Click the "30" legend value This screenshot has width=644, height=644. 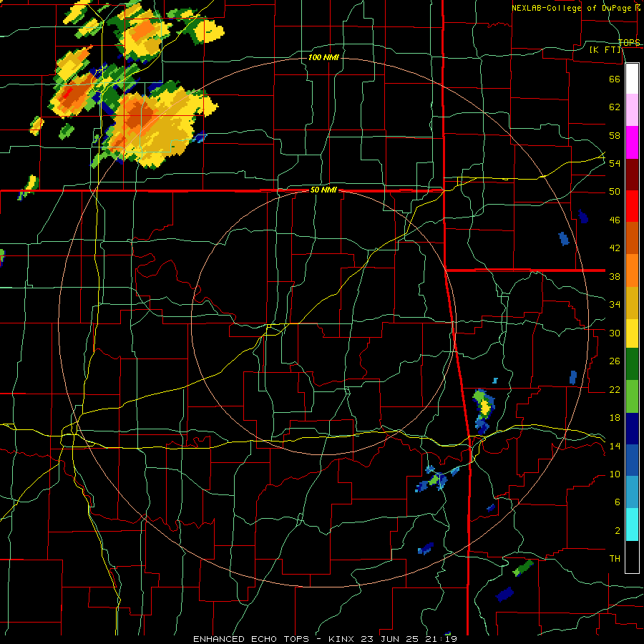coord(615,333)
